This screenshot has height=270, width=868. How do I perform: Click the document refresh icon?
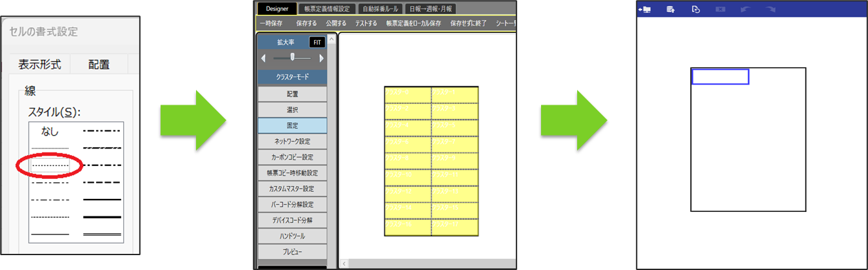[696, 9]
